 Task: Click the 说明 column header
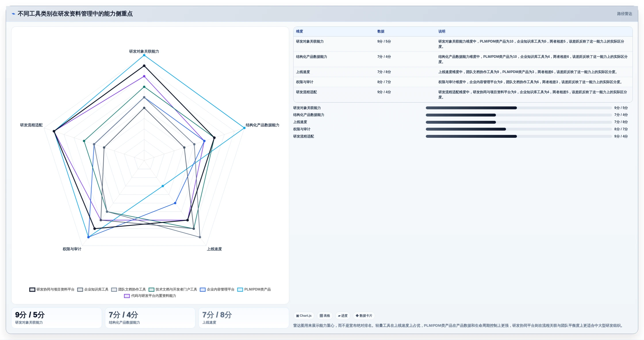pyautogui.click(x=442, y=31)
